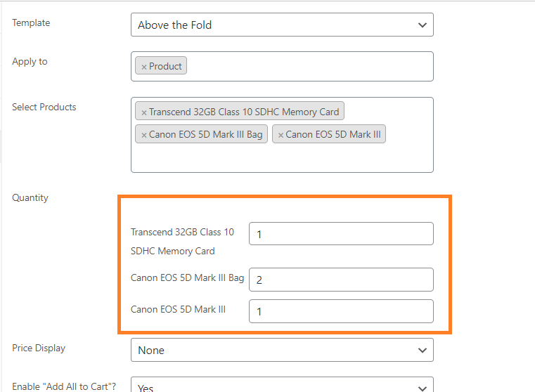Remove the Canon EOS 5D Mark III tag
Image resolution: width=535 pixels, height=392 pixels.
point(281,135)
